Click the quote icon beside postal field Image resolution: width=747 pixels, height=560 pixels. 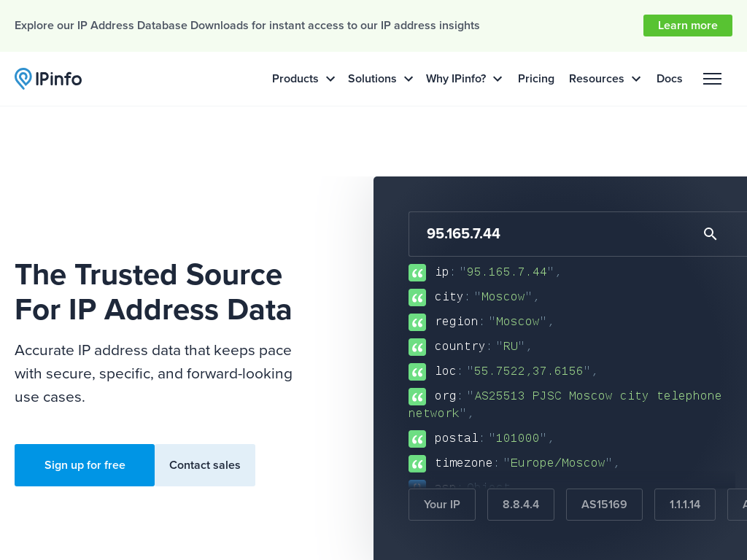point(417,439)
